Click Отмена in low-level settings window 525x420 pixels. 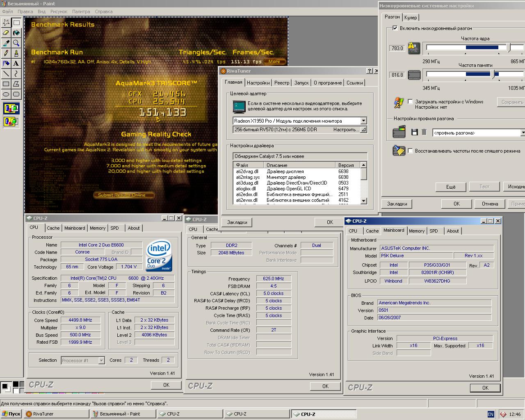(x=490, y=204)
